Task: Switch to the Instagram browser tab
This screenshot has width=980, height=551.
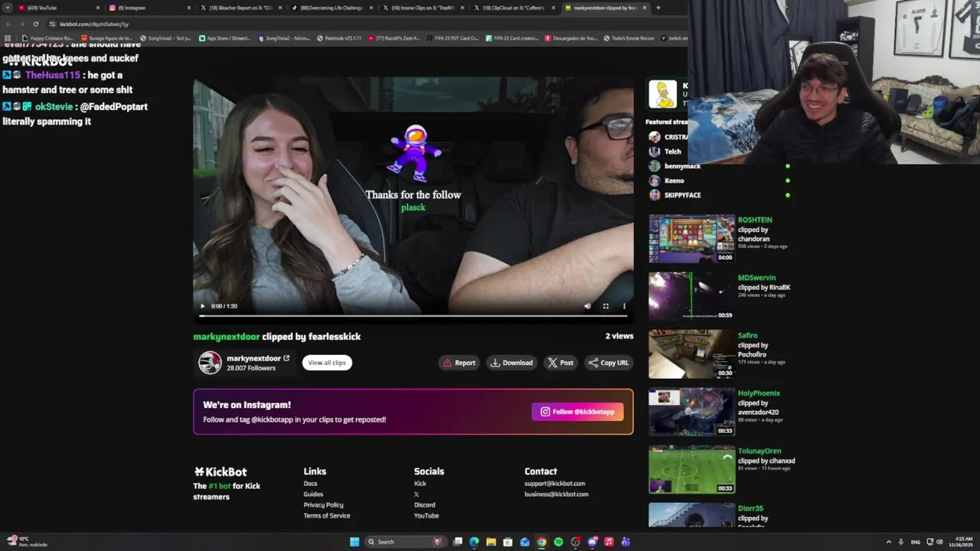Action: (149, 8)
